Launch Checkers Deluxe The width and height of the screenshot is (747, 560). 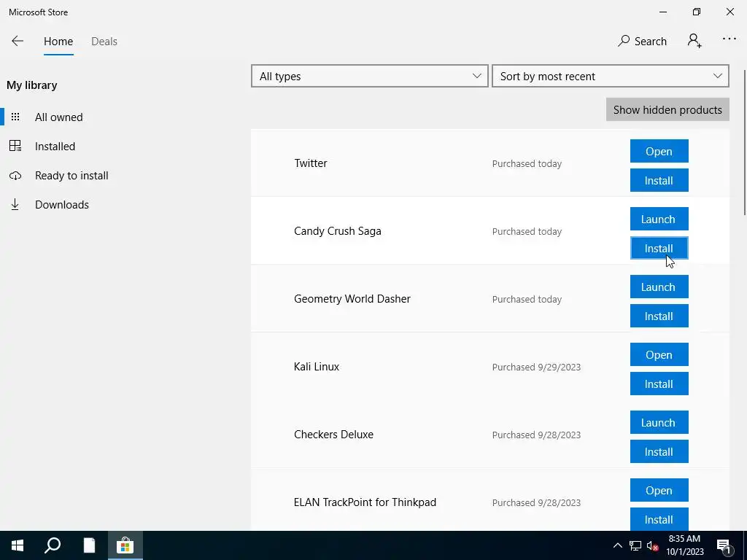[659, 422]
